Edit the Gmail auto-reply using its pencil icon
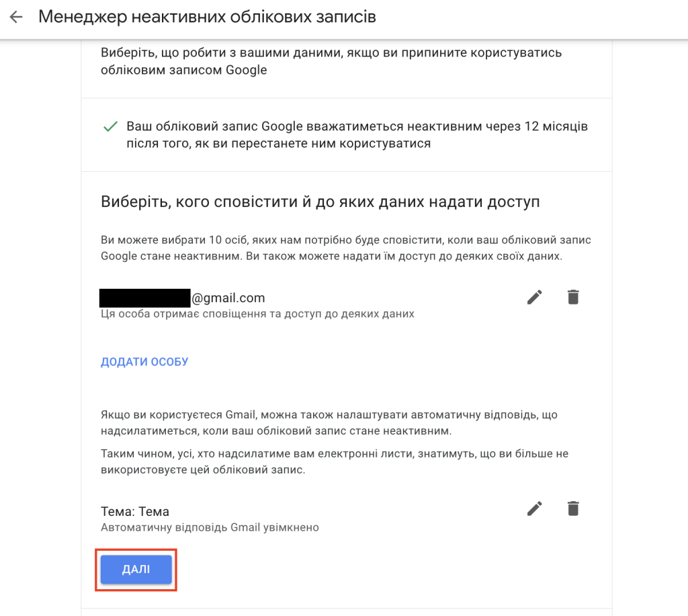The width and height of the screenshot is (688, 616). (x=534, y=509)
